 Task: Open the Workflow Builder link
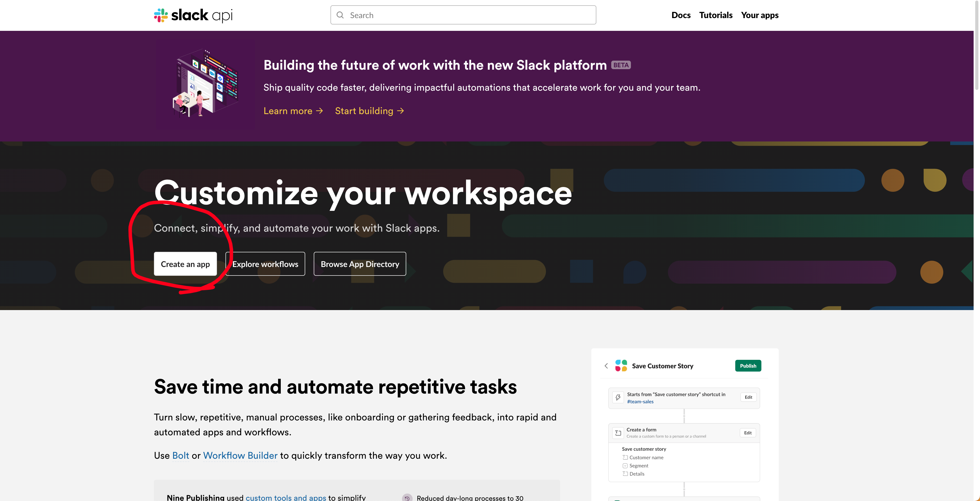(240, 455)
